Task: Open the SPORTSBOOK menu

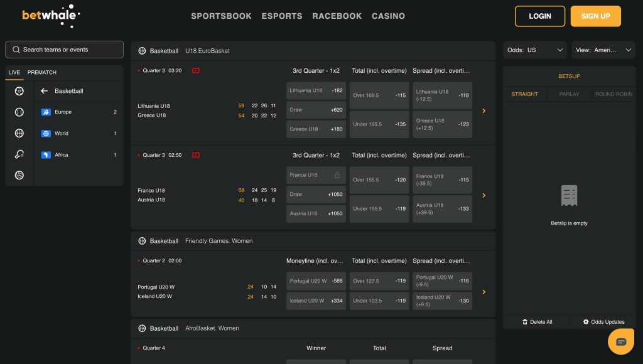Action: coord(221,16)
